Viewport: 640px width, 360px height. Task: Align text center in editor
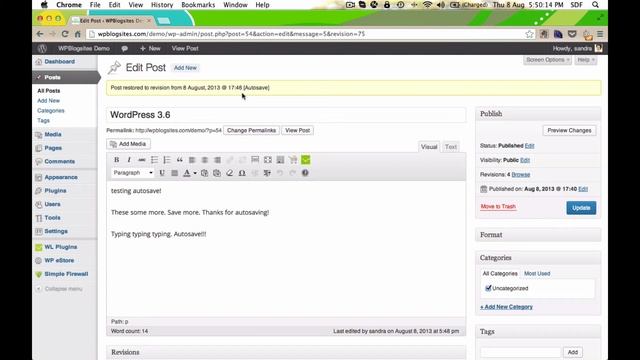(204, 160)
